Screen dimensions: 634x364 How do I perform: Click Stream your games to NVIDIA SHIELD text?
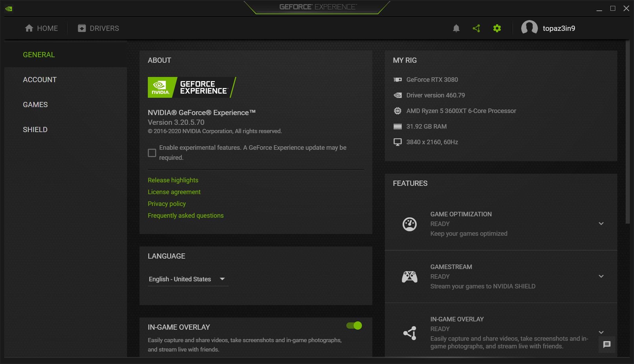point(483,286)
